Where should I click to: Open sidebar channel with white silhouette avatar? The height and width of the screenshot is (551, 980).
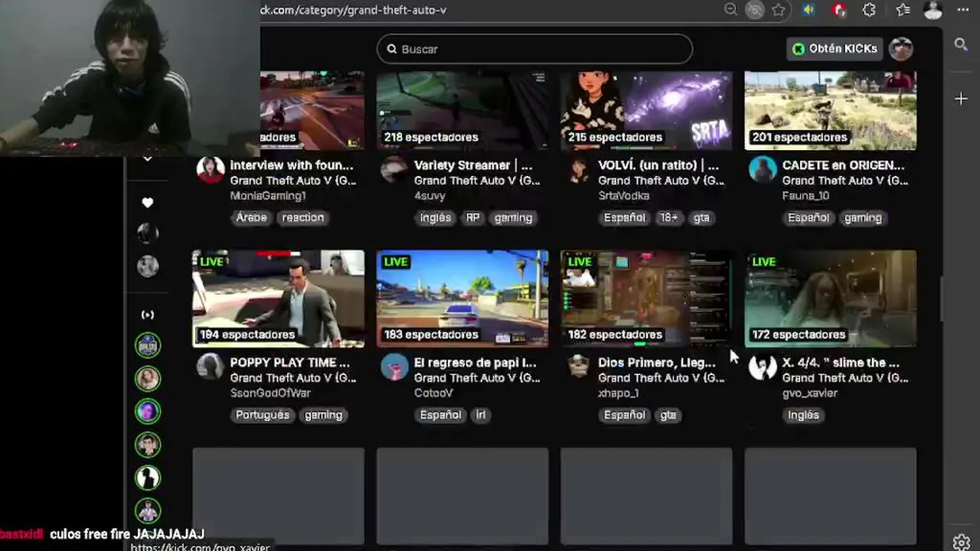[148, 478]
